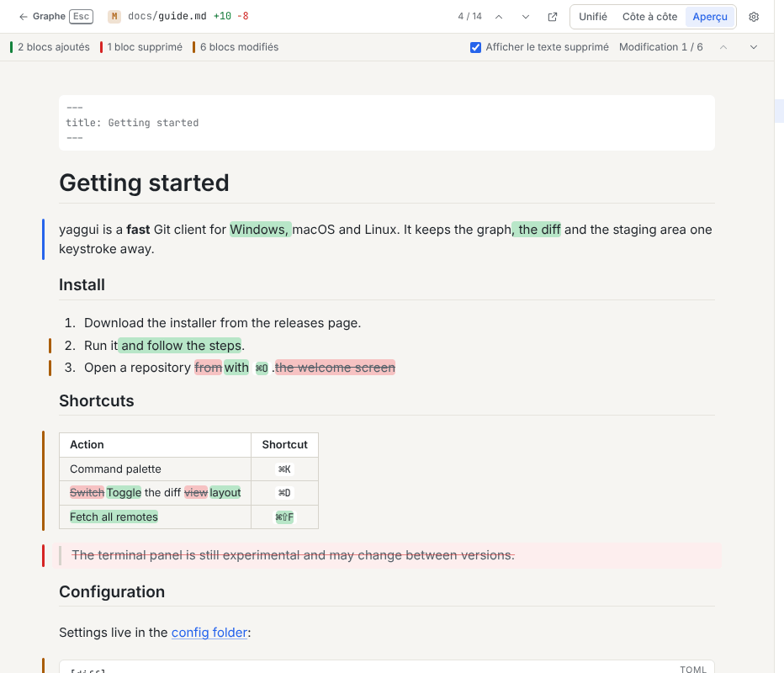
Task: Toggle Afficher le texte supprimé checkbox
Action: [x=475, y=47]
